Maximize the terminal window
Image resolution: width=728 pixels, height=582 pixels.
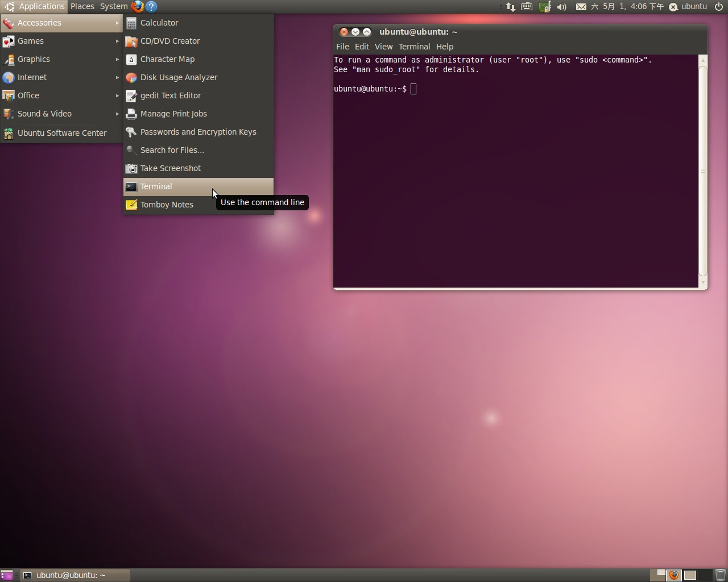click(x=367, y=32)
